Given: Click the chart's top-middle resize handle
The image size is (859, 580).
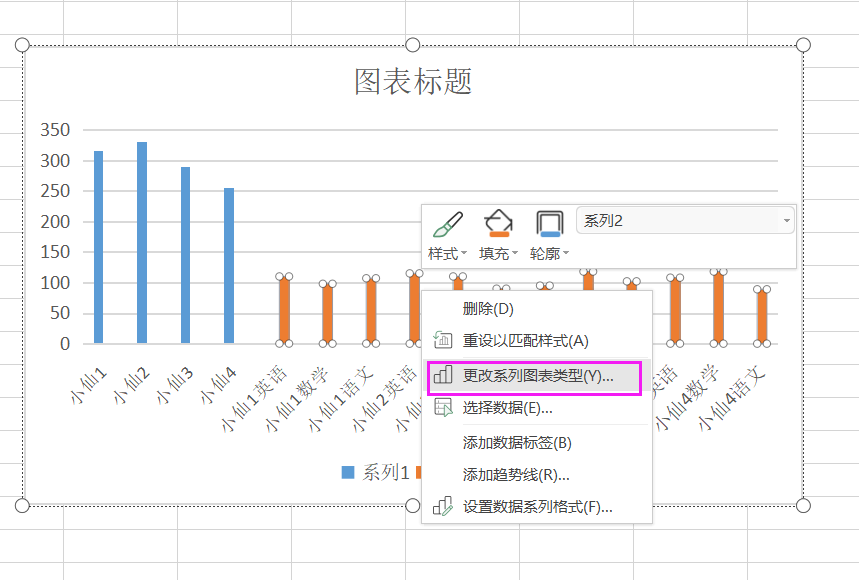Looking at the screenshot, I should point(413,45).
